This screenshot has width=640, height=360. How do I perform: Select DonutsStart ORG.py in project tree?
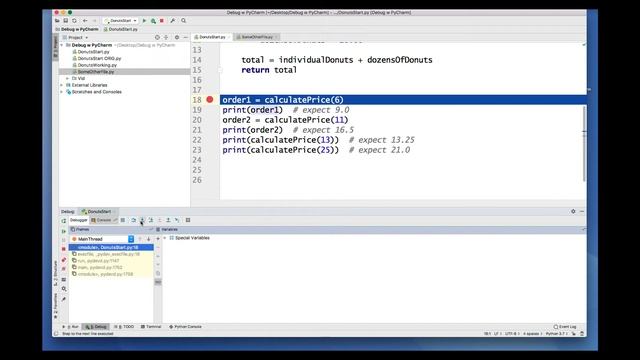tap(99, 58)
